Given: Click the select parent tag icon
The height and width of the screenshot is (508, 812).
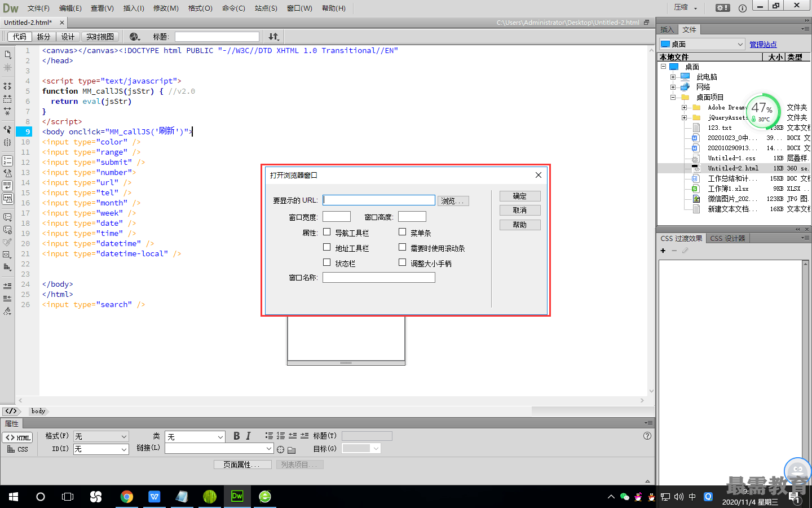Looking at the screenshot, I should [x=7, y=129].
